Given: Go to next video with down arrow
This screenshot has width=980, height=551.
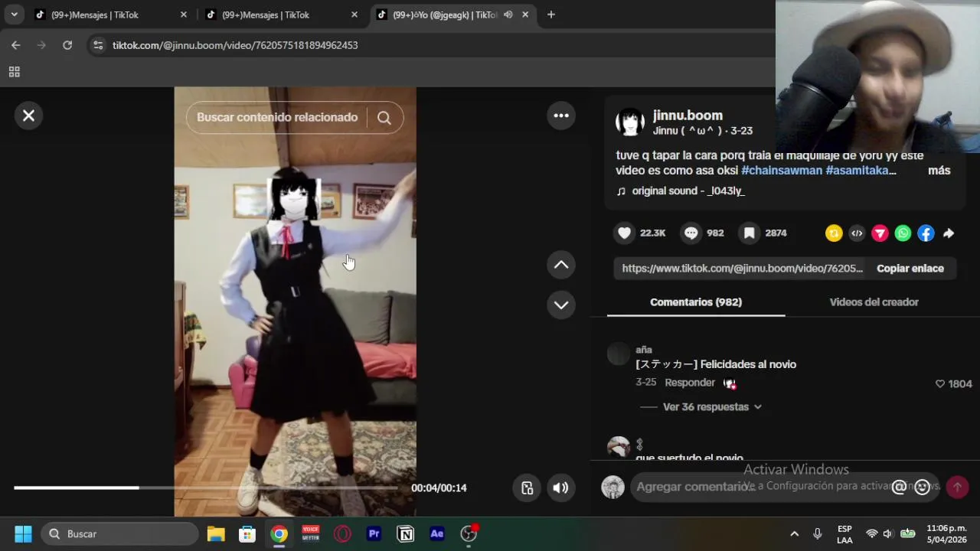Looking at the screenshot, I should point(561,305).
